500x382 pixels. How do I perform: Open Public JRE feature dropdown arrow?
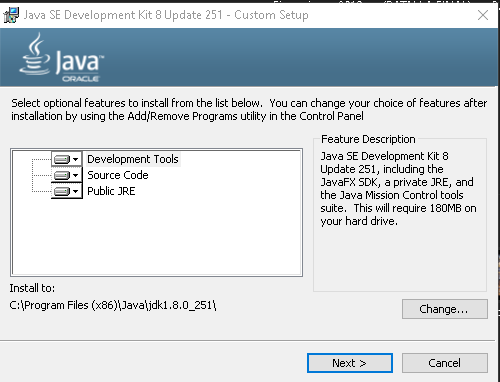[x=76, y=191]
